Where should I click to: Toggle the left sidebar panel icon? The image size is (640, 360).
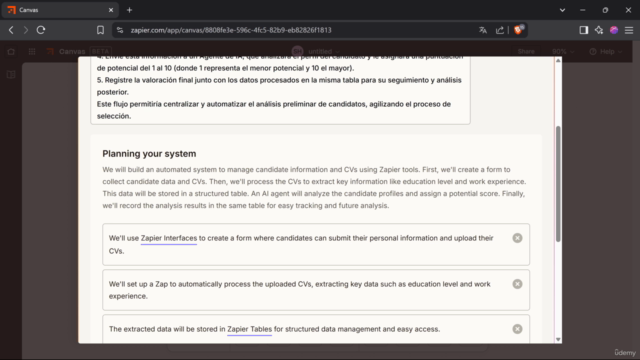click(11, 75)
